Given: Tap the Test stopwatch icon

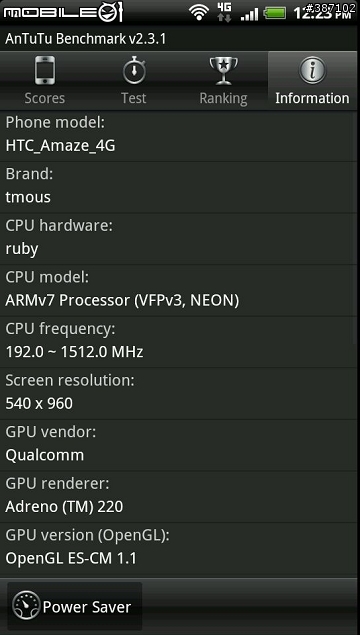Looking at the screenshot, I should click(x=134, y=71).
